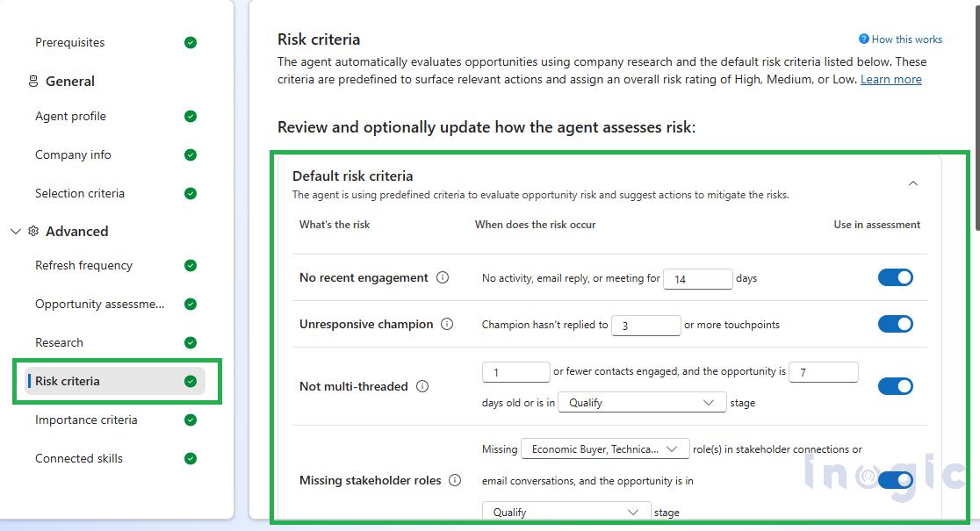Open info tooltip for Unresponsive champion

[447, 324]
